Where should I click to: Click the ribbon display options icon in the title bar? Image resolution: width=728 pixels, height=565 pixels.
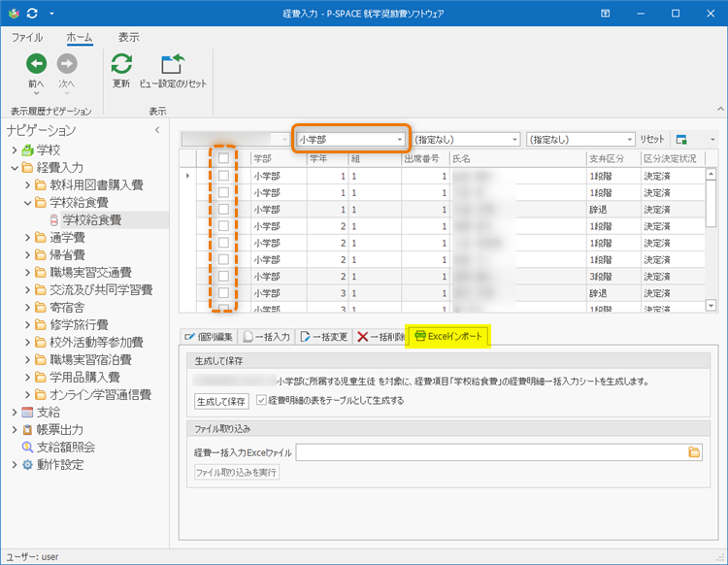[606, 14]
